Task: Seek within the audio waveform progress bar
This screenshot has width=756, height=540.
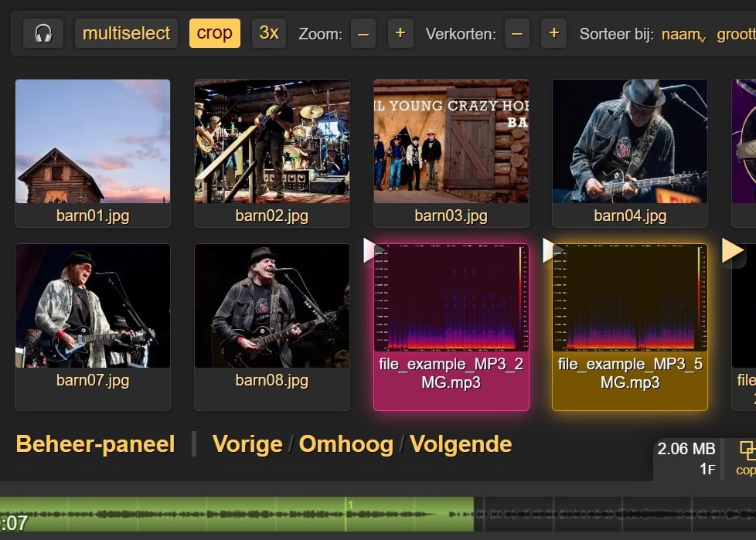Action: point(378,514)
